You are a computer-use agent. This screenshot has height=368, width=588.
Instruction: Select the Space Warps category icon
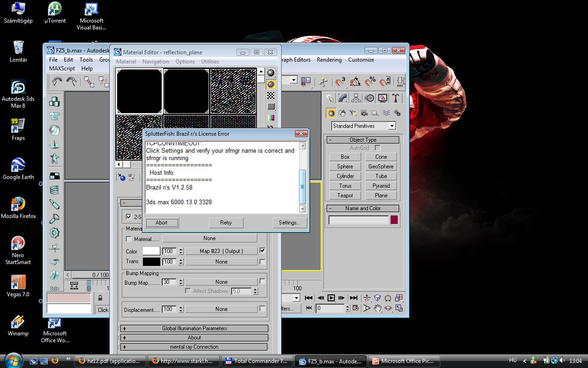pos(386,113)
